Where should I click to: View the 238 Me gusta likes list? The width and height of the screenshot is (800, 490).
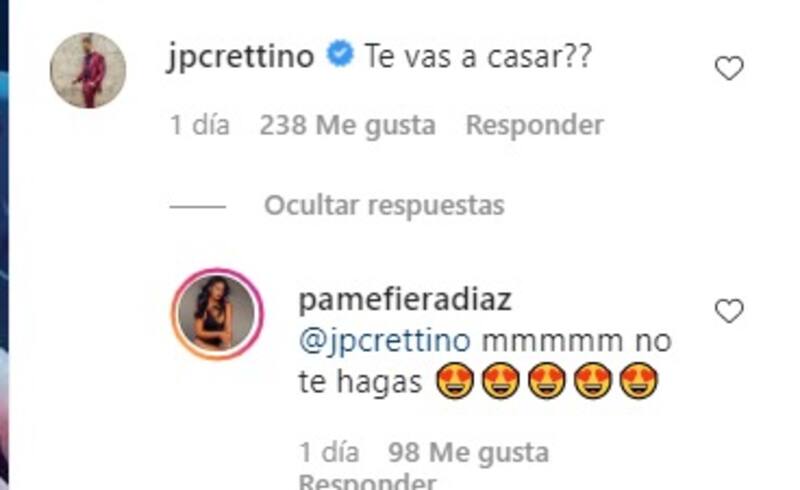[x=347, y=126]
